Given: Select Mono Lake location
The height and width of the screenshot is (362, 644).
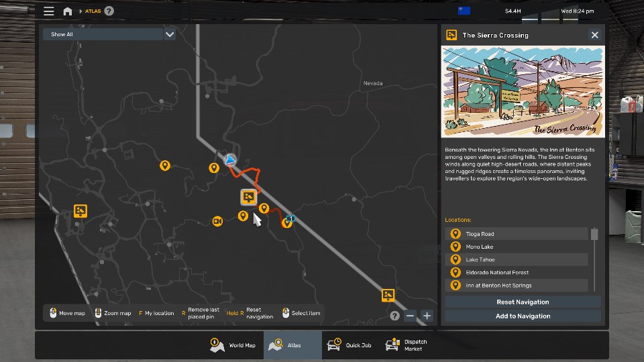Looking at the screenshot, I should (517, 247).
